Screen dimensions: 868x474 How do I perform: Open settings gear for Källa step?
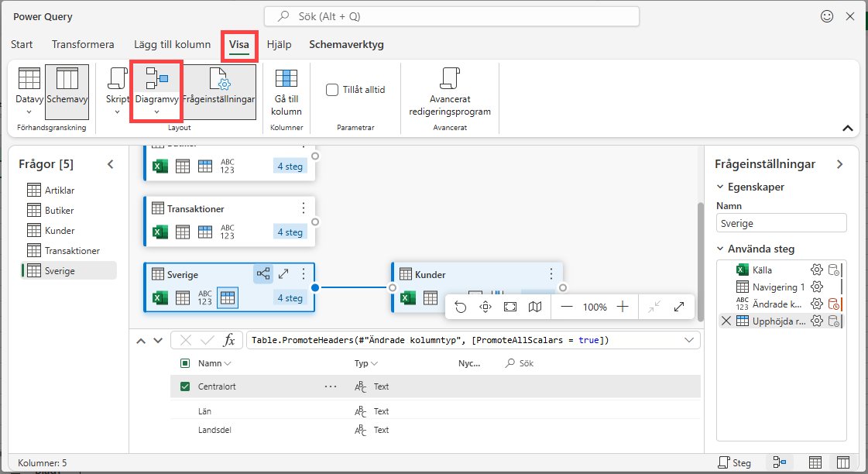tap(816, 270)
